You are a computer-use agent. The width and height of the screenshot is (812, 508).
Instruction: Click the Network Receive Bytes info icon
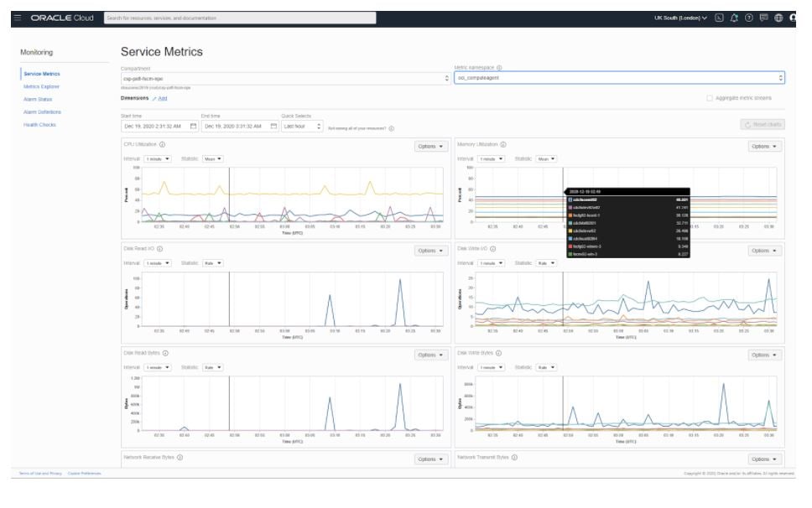pyautogui.click(x=180, y=458)
